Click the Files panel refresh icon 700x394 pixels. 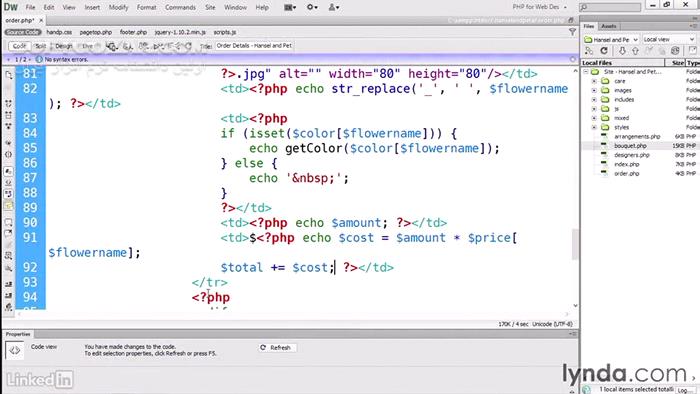point(604,51)
